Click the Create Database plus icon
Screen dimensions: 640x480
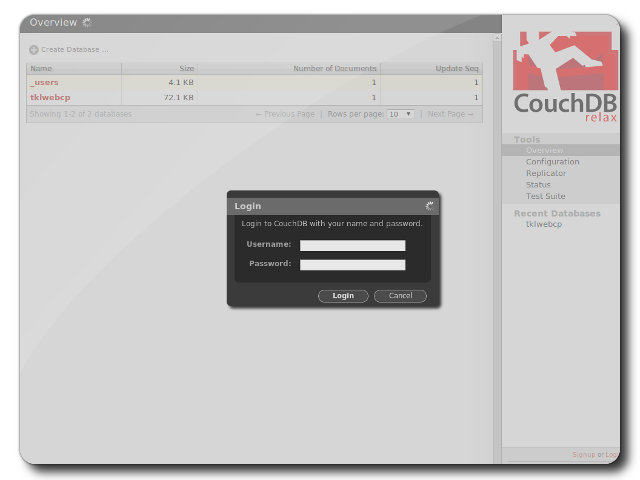point(34,49)
